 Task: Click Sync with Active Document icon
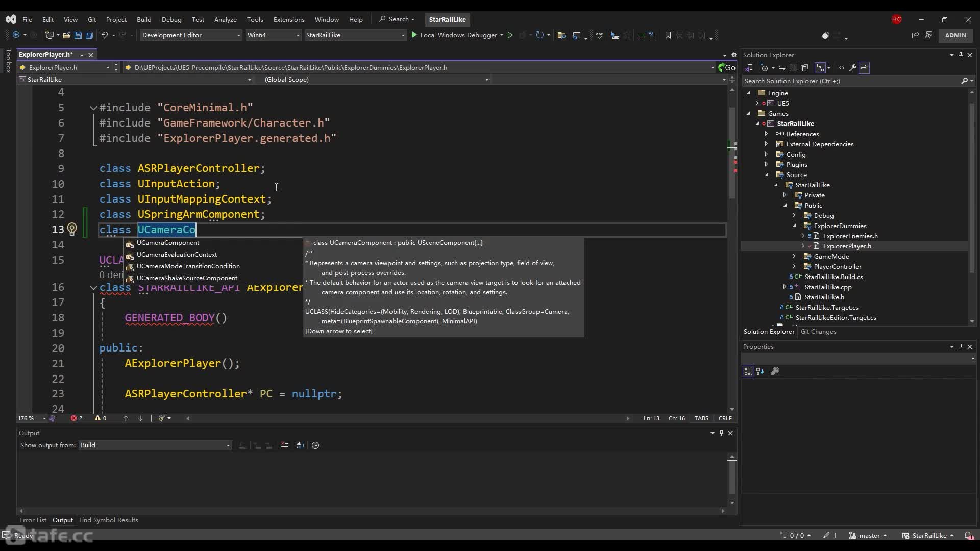781,68
